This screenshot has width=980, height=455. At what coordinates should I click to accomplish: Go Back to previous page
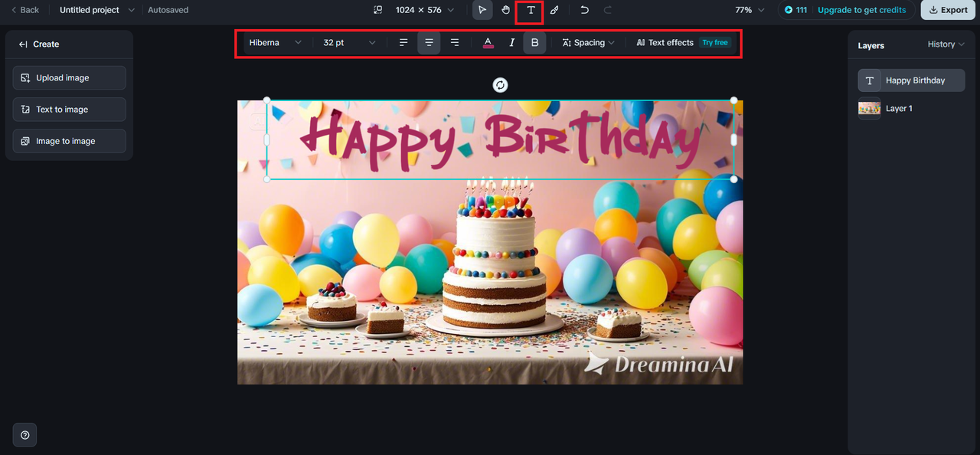coord(25,10)
